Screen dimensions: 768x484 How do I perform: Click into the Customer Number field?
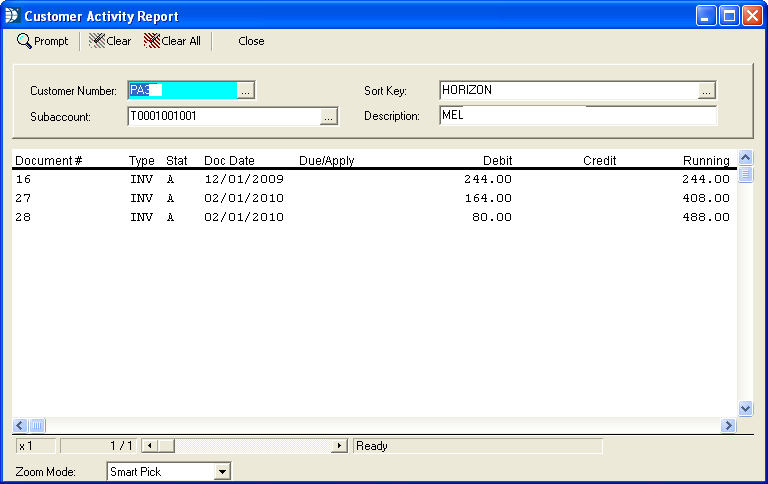[182, 90]
